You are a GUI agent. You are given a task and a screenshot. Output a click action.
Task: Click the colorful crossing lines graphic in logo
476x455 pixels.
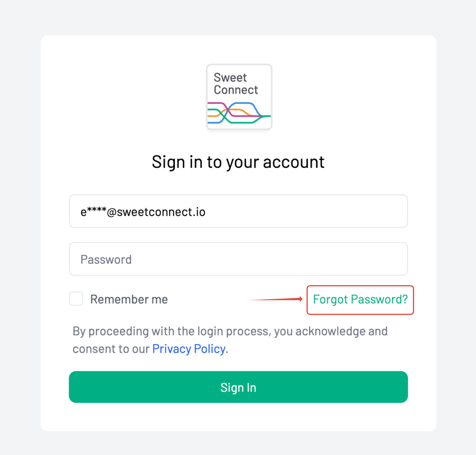coord(239,113)
